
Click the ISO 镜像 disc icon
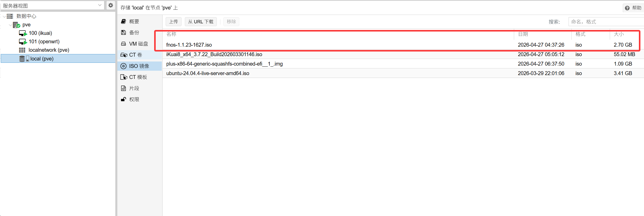pos(123,66)
